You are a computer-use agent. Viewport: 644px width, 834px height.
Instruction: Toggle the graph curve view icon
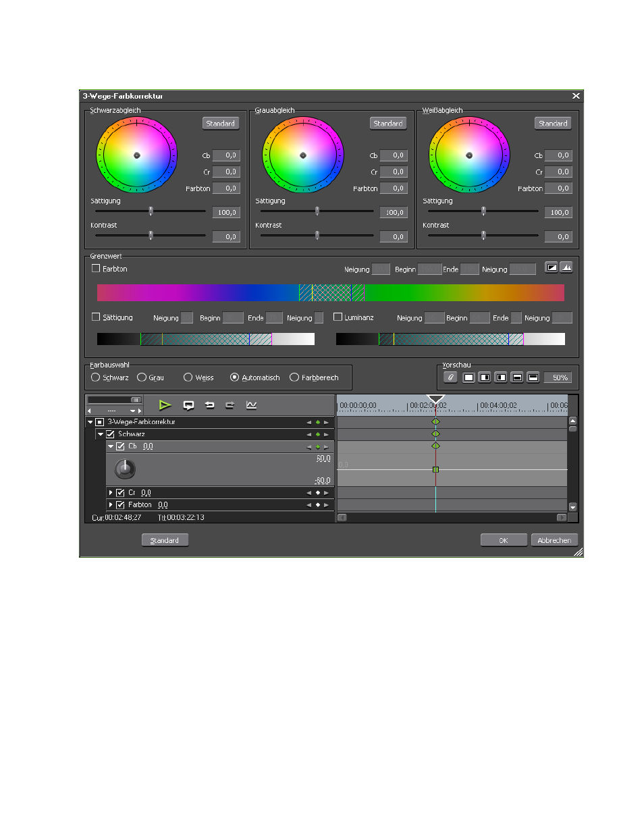pos(251,405)
